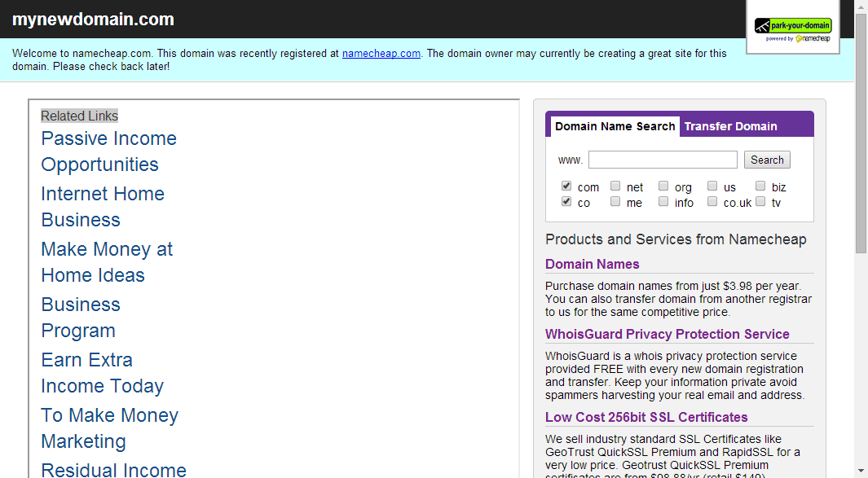Focus the www. domain search field
Screen dimensions: 868x478
coord(663,160)
